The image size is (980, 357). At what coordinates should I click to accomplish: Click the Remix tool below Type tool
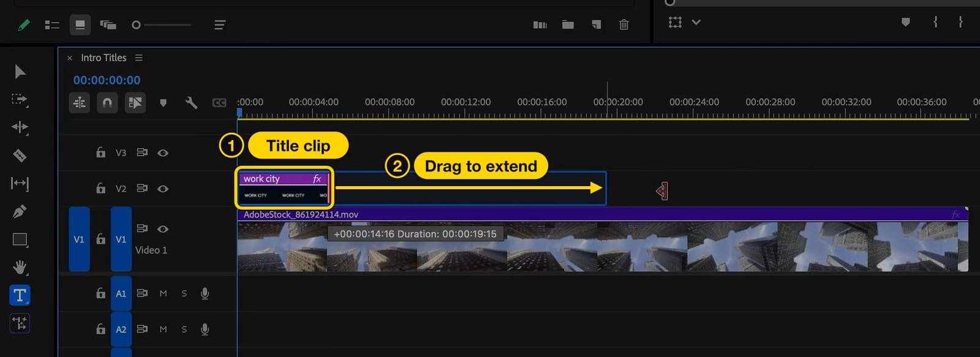click(20, 323)
